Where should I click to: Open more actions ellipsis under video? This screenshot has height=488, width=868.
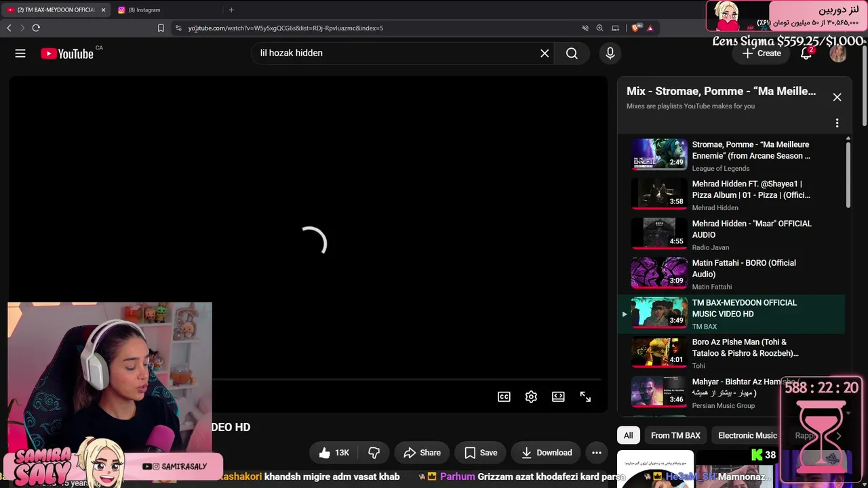pyautogui.click(x=596, y=453)
